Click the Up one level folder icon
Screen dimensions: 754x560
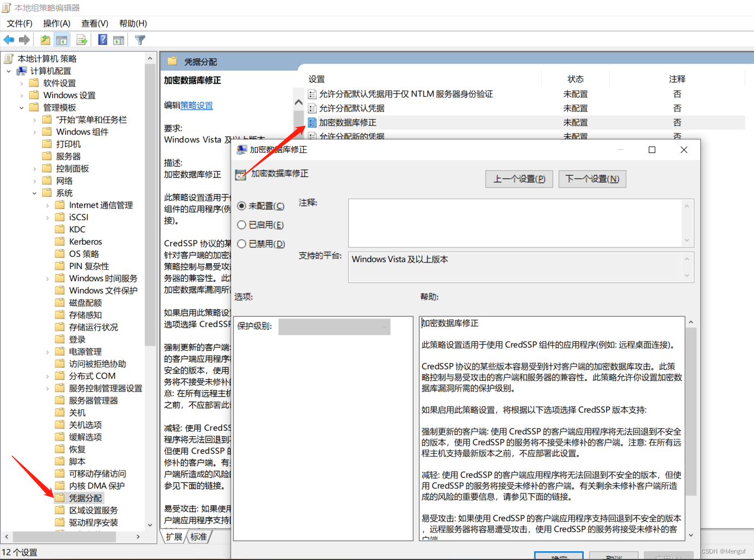(45, 39)
